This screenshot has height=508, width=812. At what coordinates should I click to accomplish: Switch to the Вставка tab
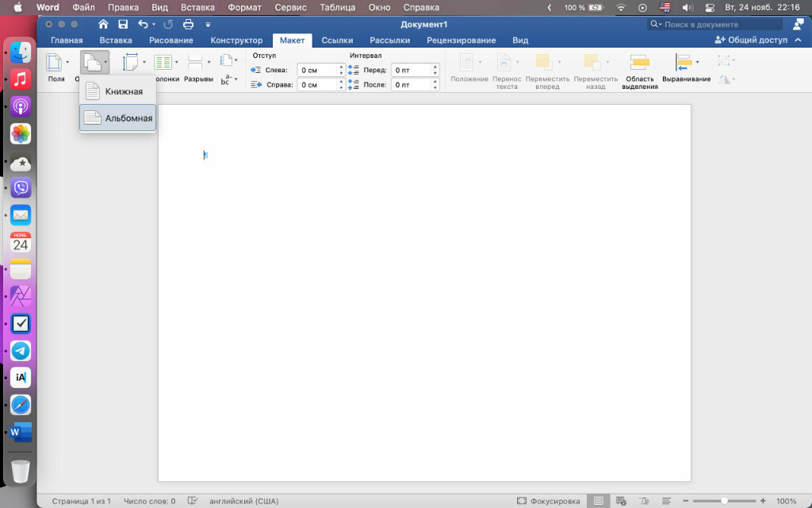(116, 40)
